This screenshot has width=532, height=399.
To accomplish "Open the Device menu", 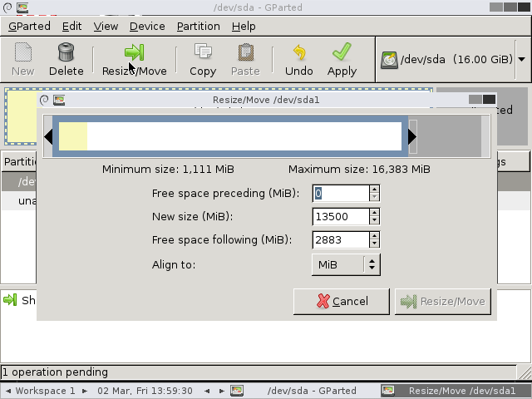I will (x=147, y=26).
